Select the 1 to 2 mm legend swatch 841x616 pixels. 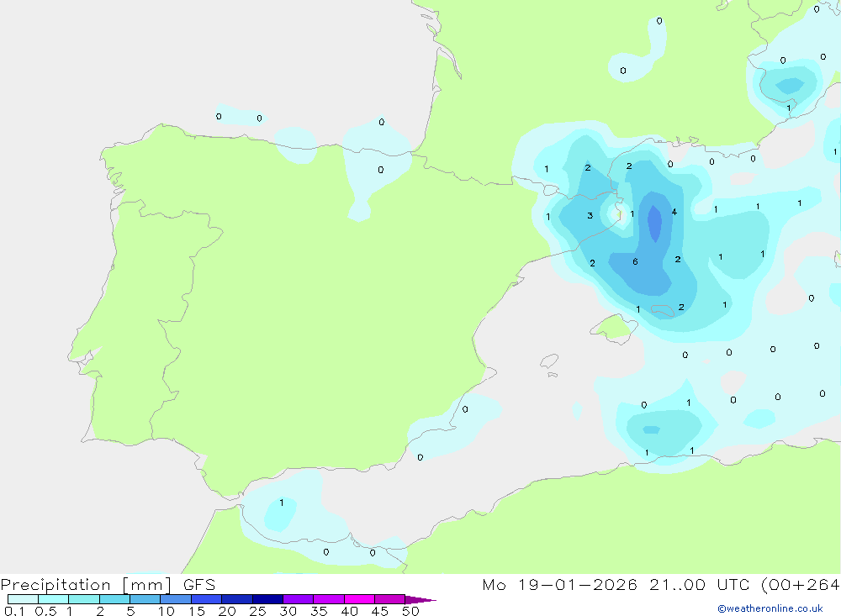83,599
